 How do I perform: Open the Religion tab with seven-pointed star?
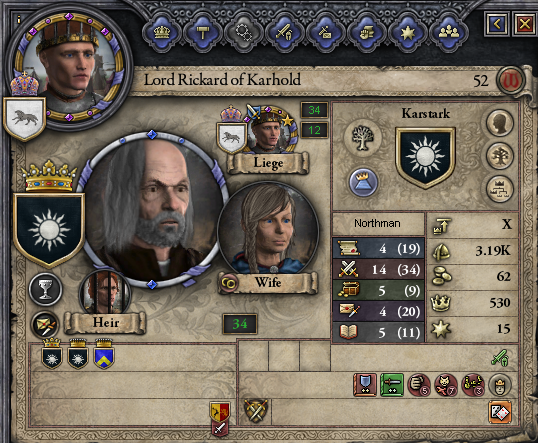pyautogui.click(x=407, y=33)
